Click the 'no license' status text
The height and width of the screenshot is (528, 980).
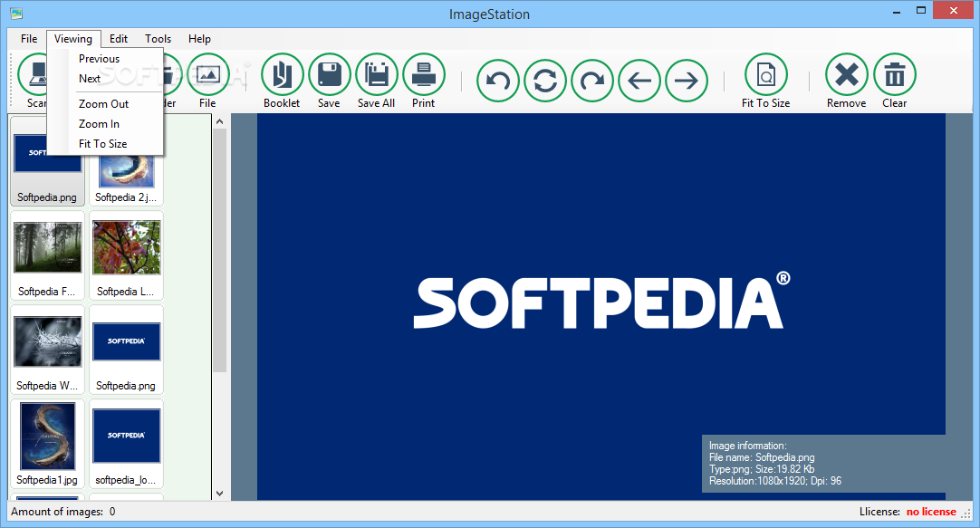click(931, 512)
